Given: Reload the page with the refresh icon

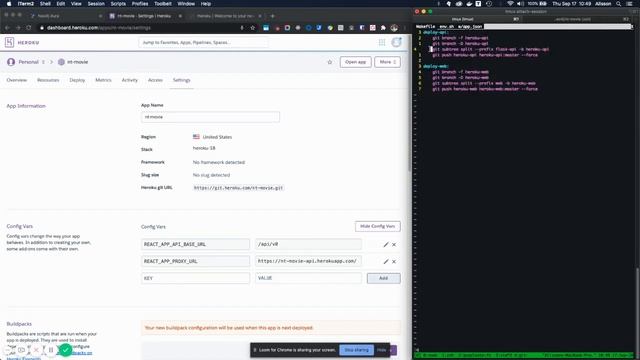Looking at the screenshot, I should pos(29,28).
